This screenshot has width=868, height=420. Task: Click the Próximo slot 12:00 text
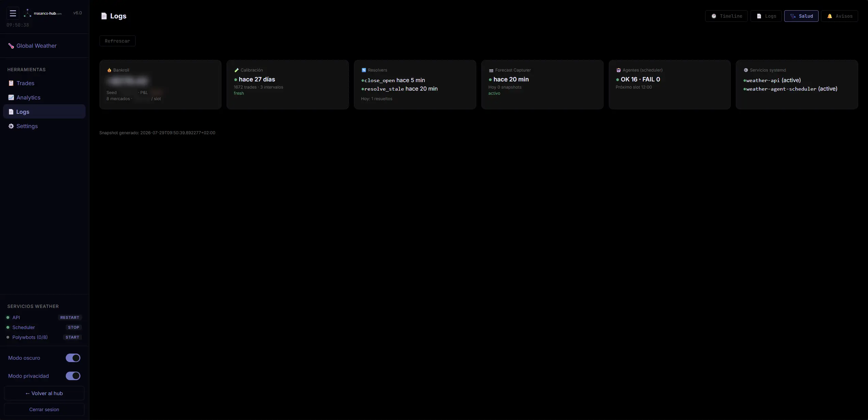(634, 87)
